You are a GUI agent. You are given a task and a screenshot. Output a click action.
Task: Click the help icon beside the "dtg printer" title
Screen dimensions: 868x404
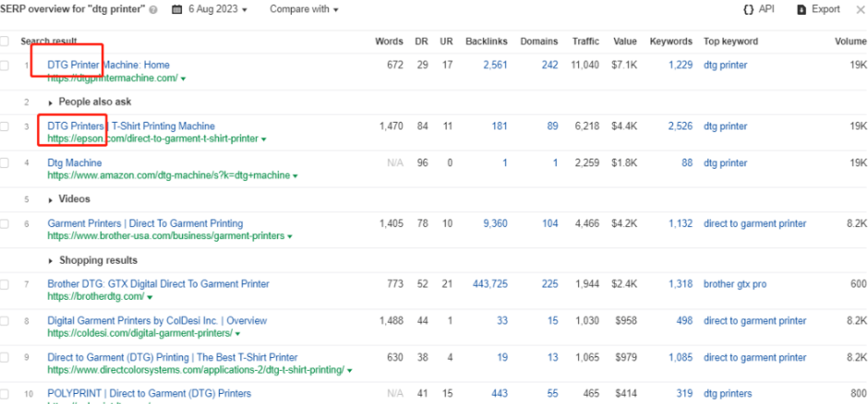(x=152, y=10)
